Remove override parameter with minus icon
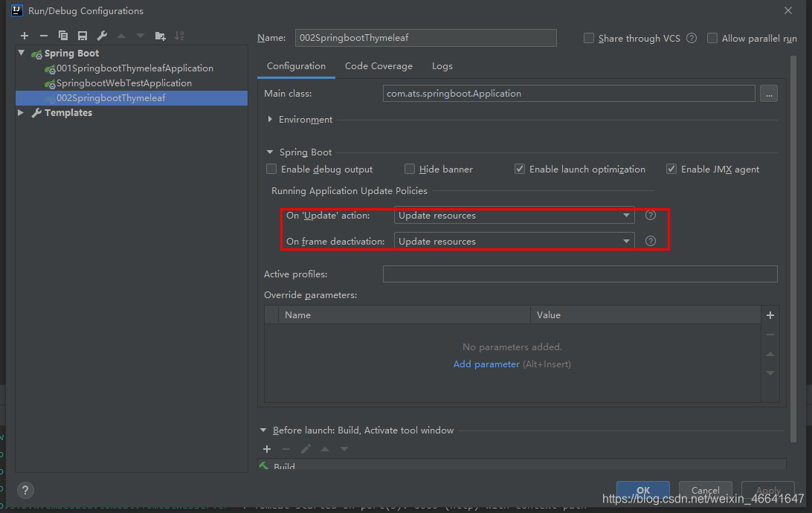Screen dimensions: 812x513 [770, 335]
